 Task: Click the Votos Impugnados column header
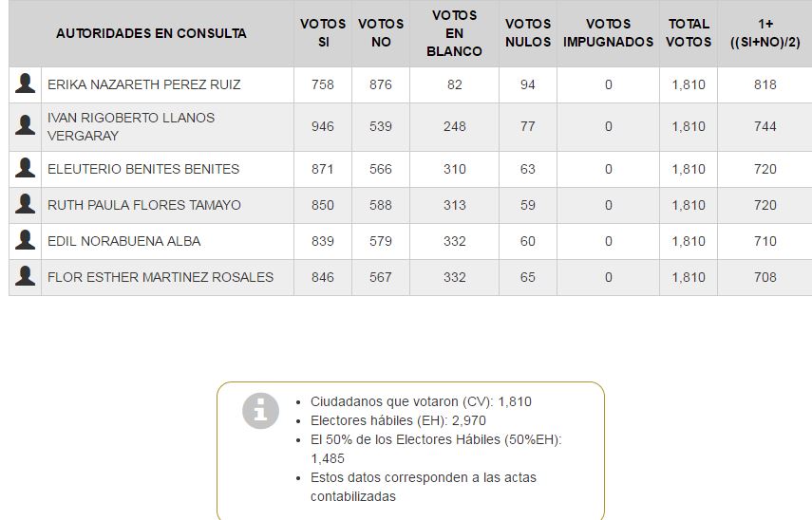(608, 33)
